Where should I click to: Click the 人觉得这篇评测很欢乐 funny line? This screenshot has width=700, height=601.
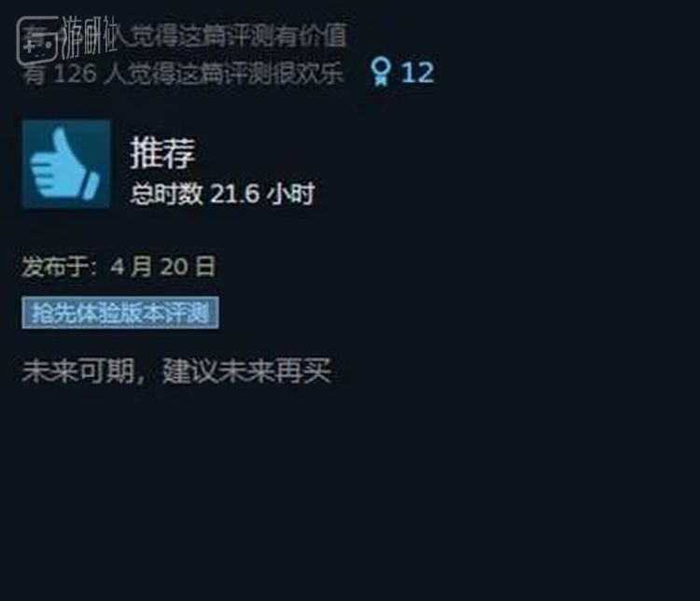coord(224,73)
